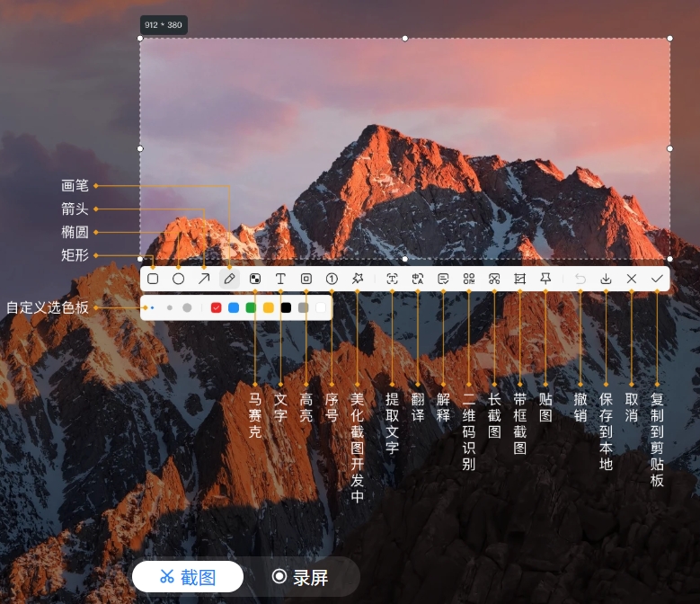Select the rectangle drawing tool
The width and height of the screenshot is (700, 604).
point(153,279)
